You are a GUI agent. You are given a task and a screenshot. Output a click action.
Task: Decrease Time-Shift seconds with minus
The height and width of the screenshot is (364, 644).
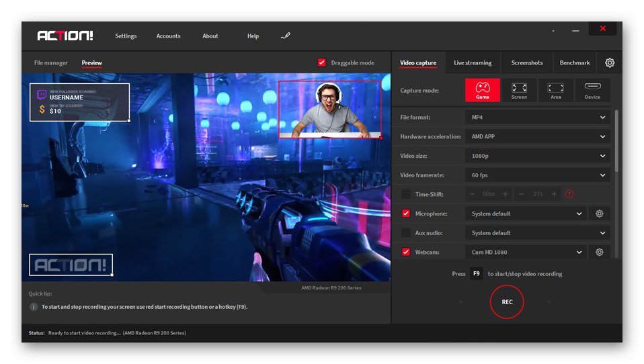click(521, 194)
